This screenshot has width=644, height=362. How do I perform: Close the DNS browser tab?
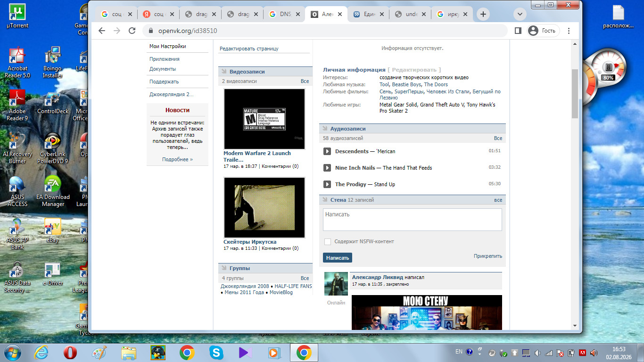(x=298, y=14)
